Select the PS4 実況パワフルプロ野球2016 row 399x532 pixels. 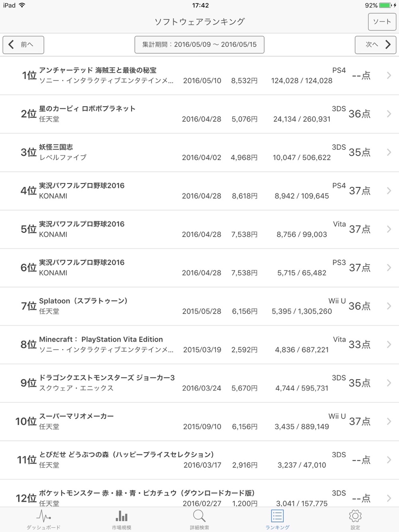pyautogui.click(x=199, y=191)
